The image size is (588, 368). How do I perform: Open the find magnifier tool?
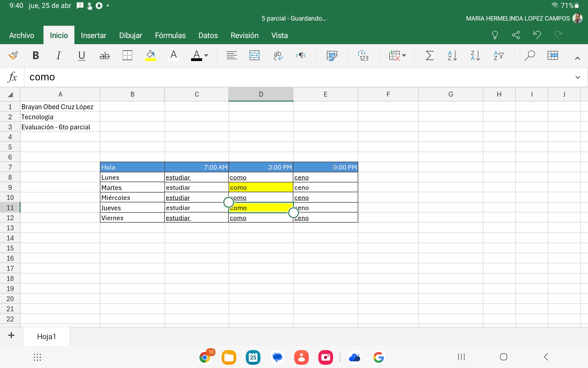530,56
